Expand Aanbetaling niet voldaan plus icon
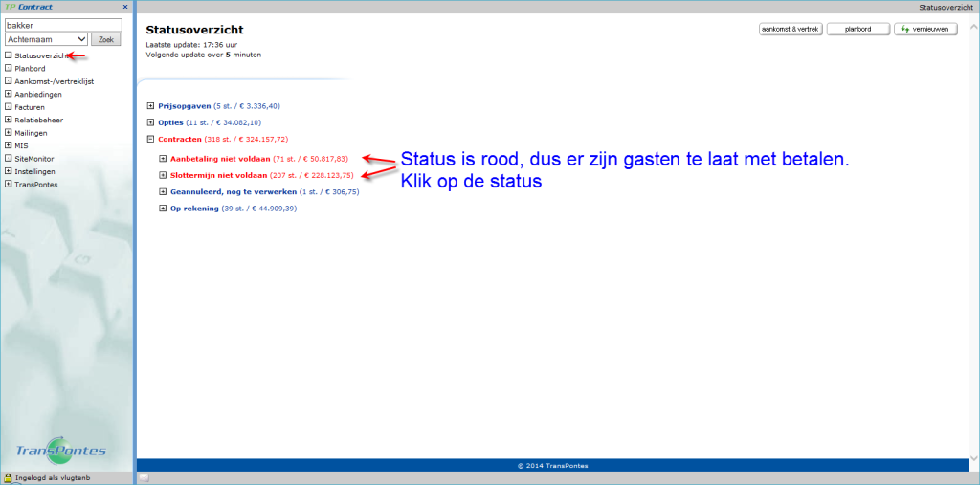 (163, 158)
